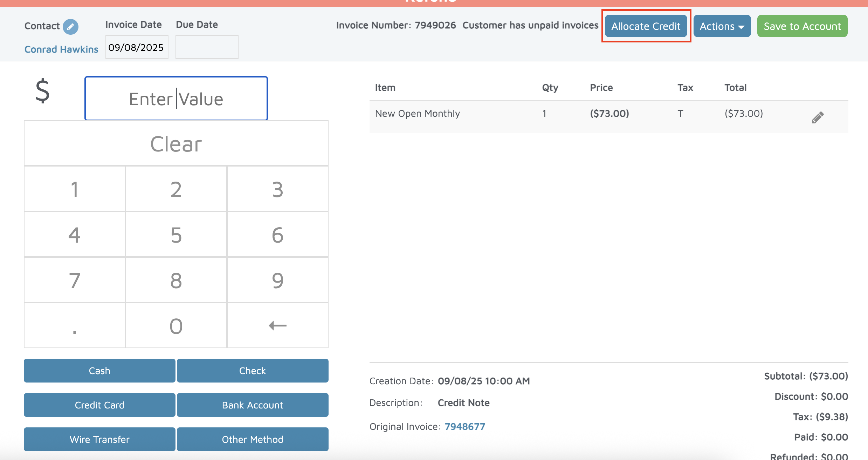The image size is (868, 460).
Task: Choose Other Method payment option
Action: pos(252,439)
